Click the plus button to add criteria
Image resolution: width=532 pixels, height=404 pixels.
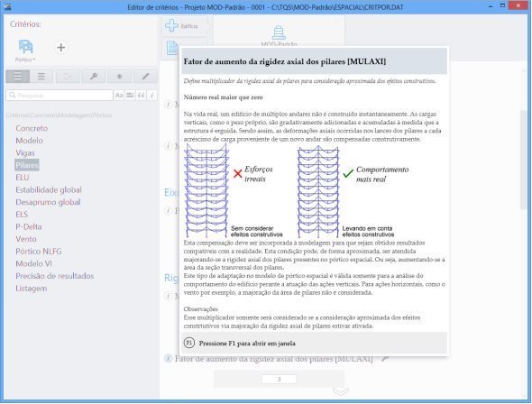tap(60, 48)
